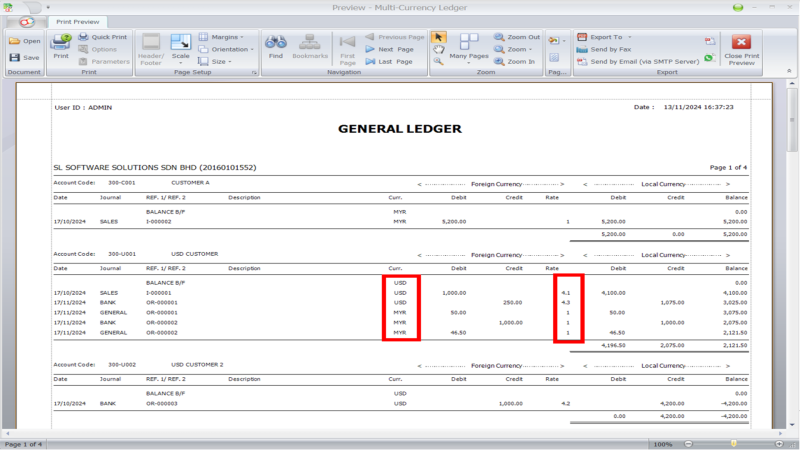
Task: Open the Export To dropdown
Action: point(604,37)
